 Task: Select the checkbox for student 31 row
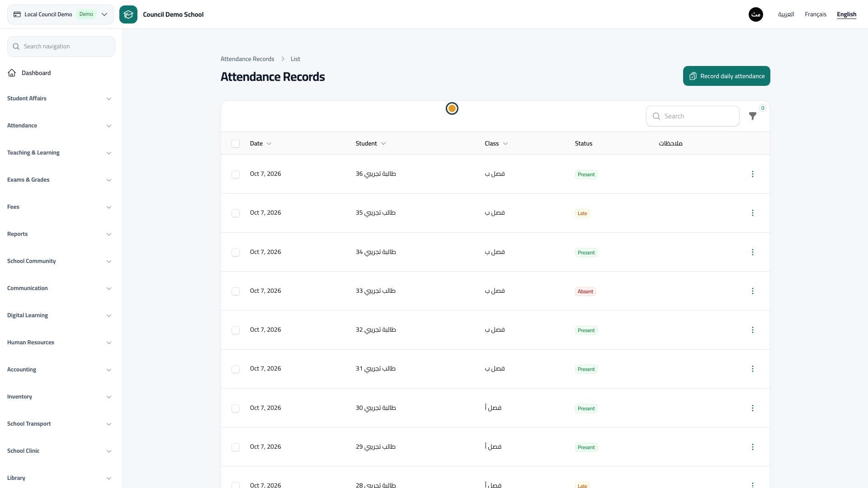click(x=236, y=369)
